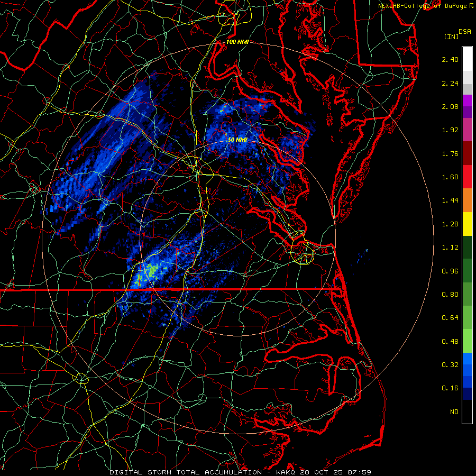Image resolution: width=476 pixels, height=476 pixels.
Task: Select the 1.44 legend value
Action: coord(450,200)
